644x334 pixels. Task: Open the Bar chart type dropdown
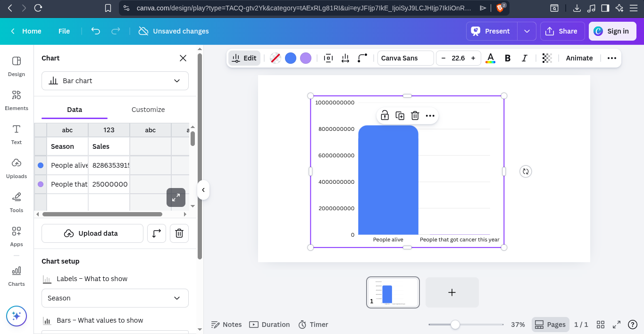115,81
